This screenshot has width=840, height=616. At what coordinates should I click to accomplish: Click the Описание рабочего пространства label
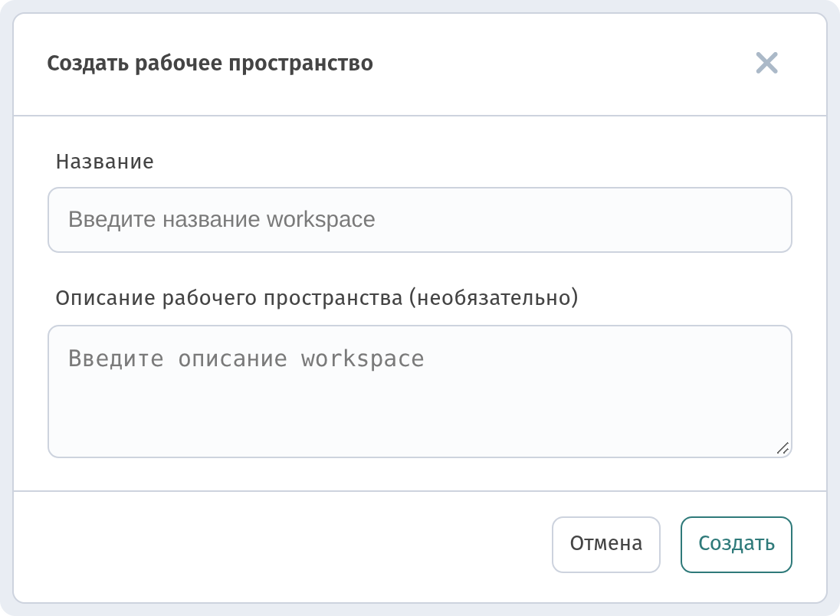pos(317,298)
